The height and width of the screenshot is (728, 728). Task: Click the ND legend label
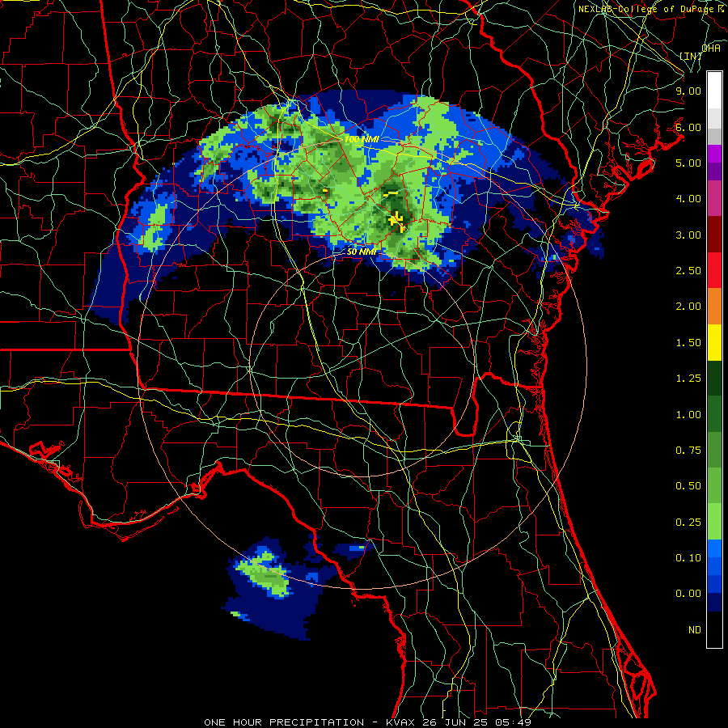695,630
